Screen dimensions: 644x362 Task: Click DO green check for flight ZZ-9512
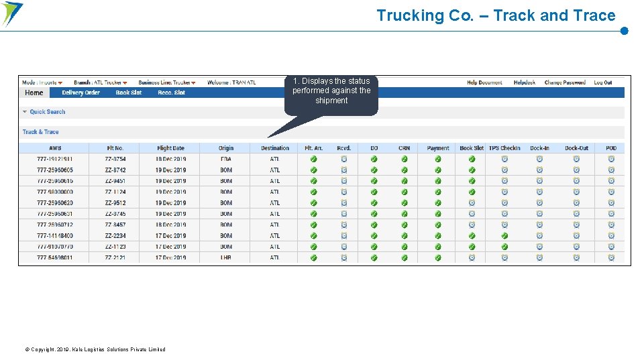pos(374,202)
